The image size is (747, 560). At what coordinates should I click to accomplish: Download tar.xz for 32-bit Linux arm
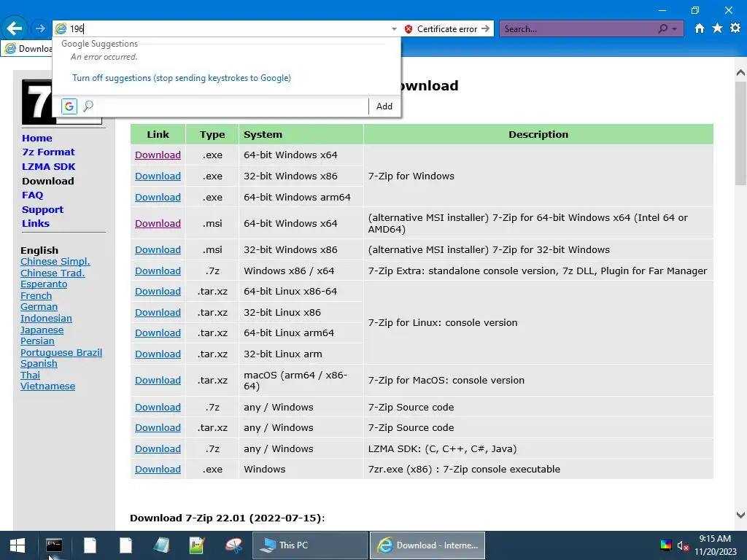click(x=158, y=354)
